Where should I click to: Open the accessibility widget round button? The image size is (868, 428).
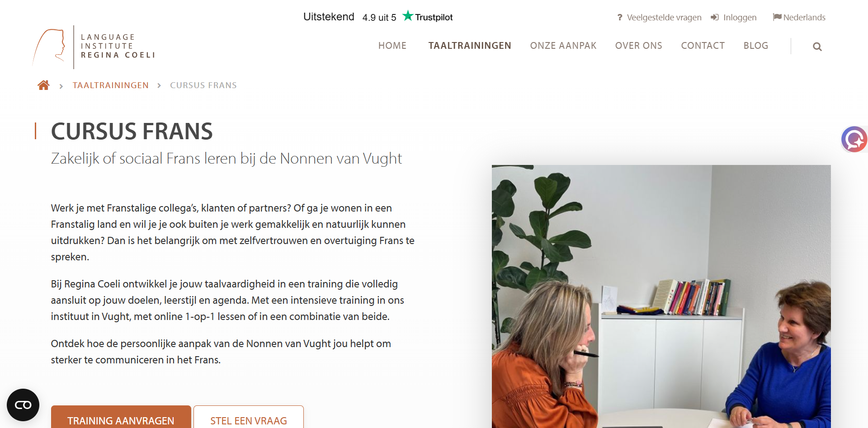(x=23, y=405)
